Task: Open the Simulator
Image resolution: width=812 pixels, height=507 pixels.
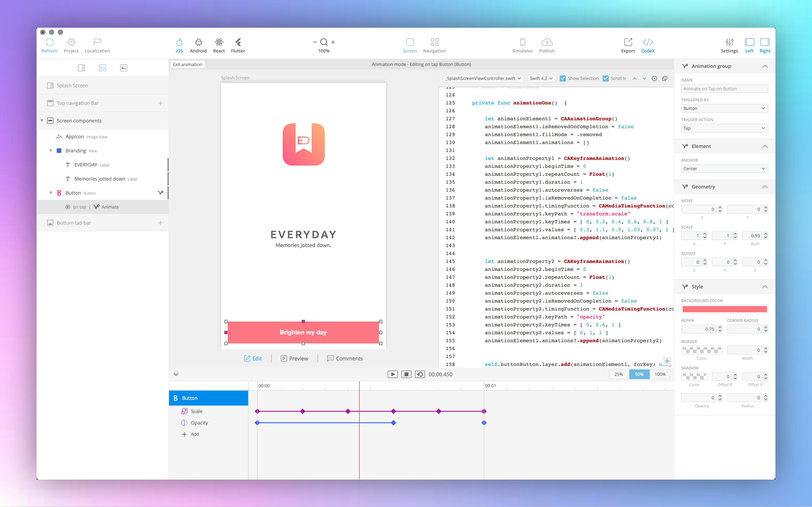Action: coord(522,42)
